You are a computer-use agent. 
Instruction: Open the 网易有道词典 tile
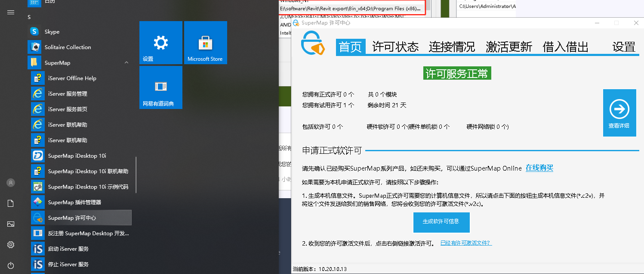pyautogui.click(x=161, y=87)
